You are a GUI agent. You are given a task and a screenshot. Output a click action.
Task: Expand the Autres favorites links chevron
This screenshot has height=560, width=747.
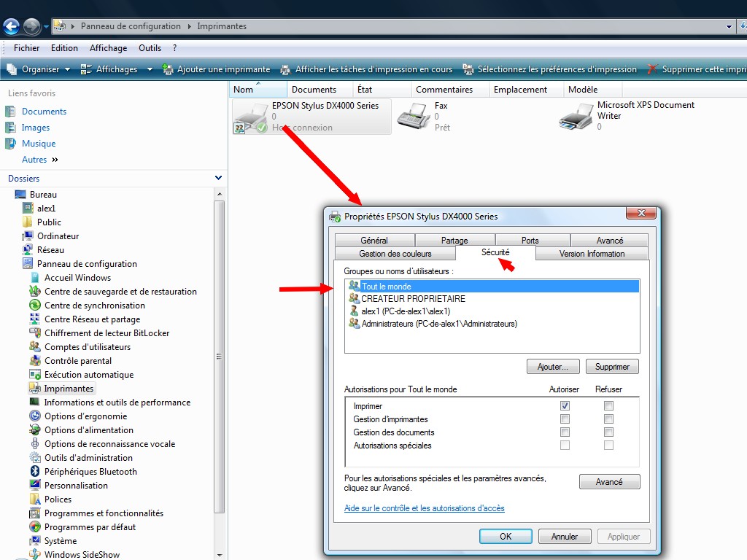(x=55, y=160)
